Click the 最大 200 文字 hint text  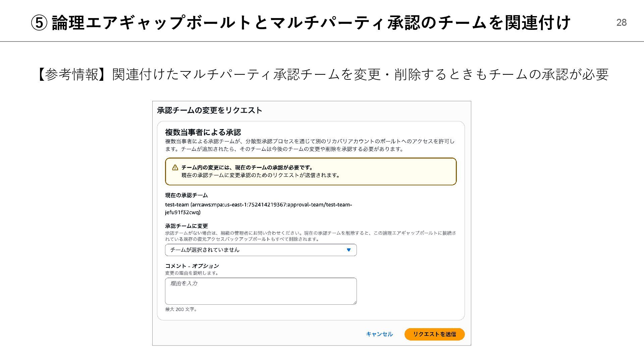click(x=181, y=309)
